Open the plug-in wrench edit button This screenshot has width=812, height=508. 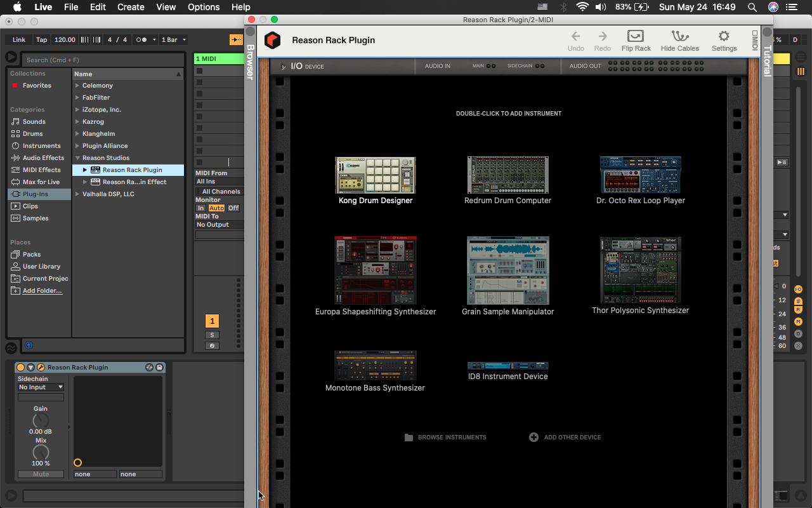[x=41, y=368]
